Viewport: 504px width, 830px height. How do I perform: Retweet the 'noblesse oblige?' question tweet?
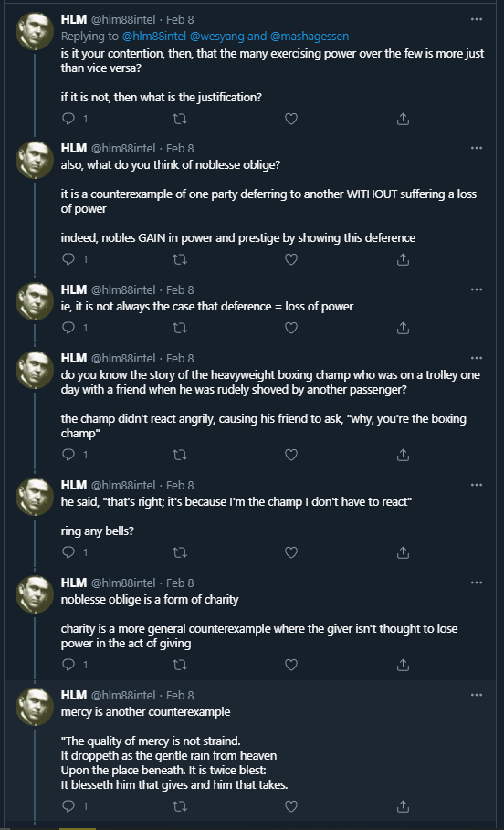[x=180, y=259]
